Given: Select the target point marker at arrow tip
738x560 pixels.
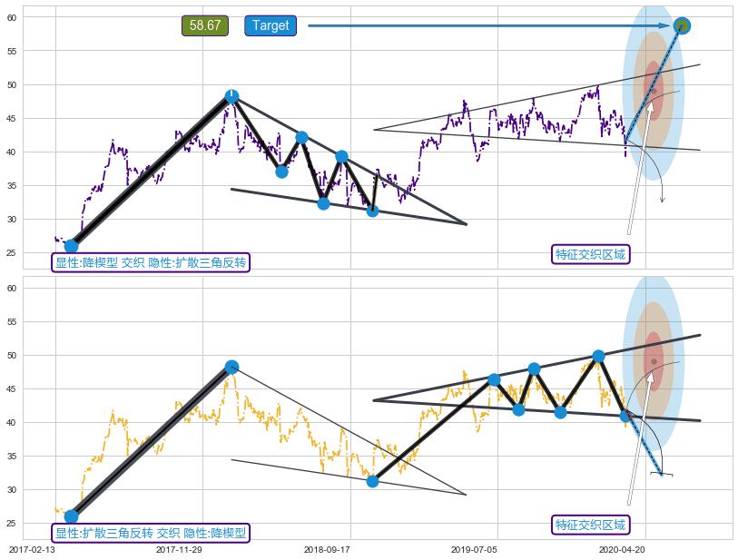Looking at the screenshot, I should pyautogui.click(x=682, y=25).
